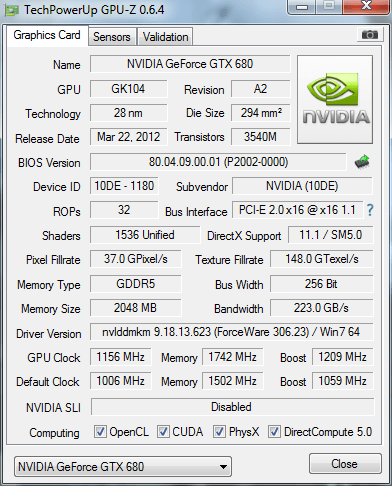Click the Texture Fillrate field 148.0 GTexel/s
The image size is (392, 486).
[x=322, y=259]
